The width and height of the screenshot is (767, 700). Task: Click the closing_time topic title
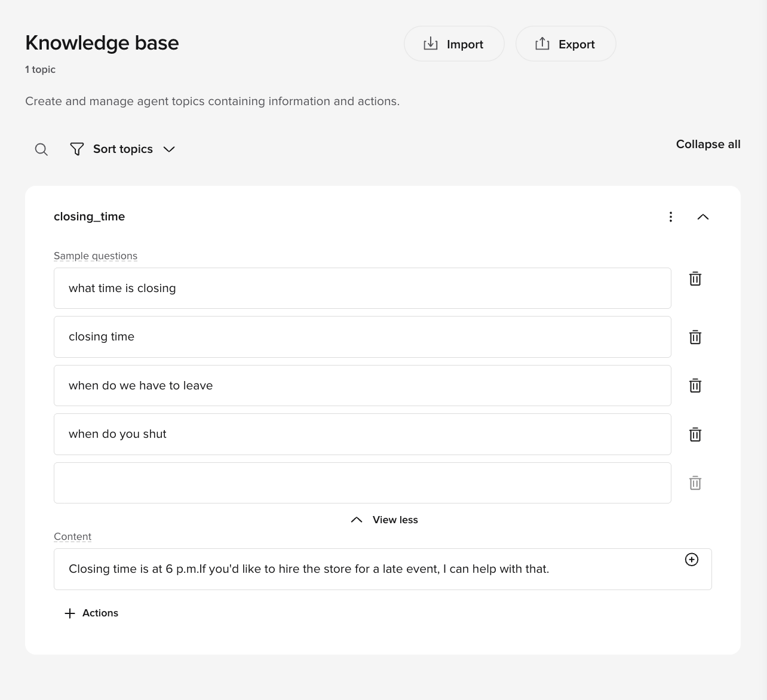(x=90, y=217)
